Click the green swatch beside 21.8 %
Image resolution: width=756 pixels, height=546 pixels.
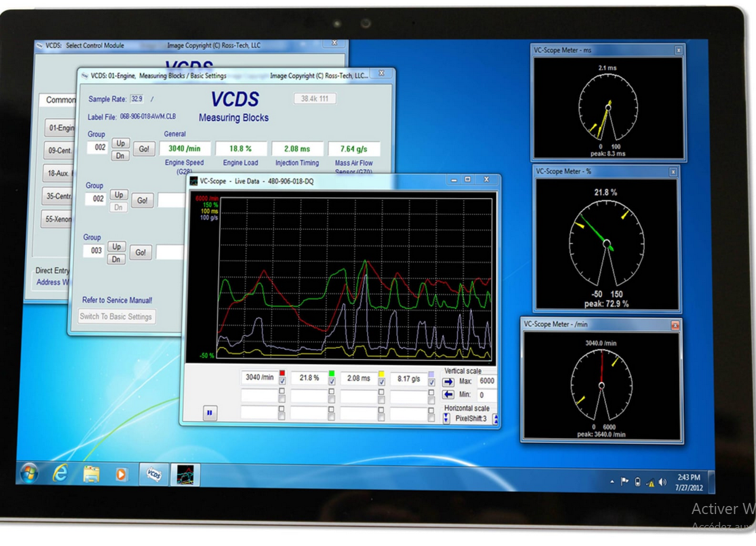(332, 374)
